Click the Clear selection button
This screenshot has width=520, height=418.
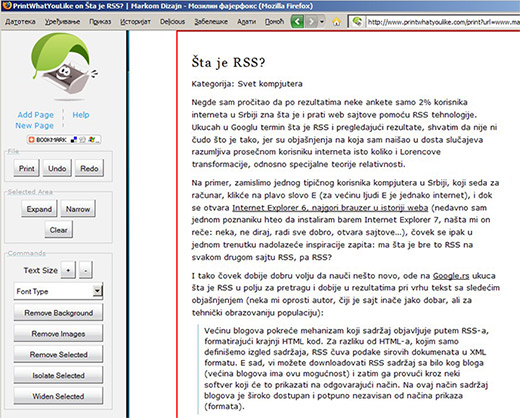click(58, 230)
